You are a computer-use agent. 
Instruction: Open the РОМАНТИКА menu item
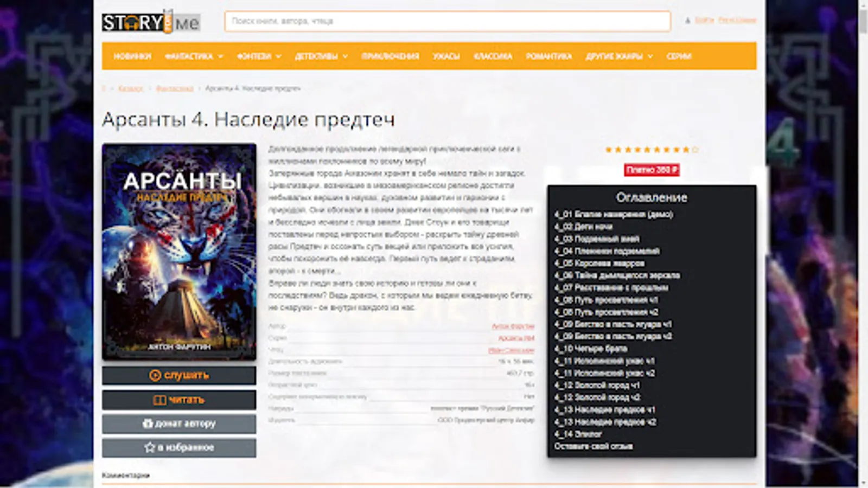[x=549, y=56]
